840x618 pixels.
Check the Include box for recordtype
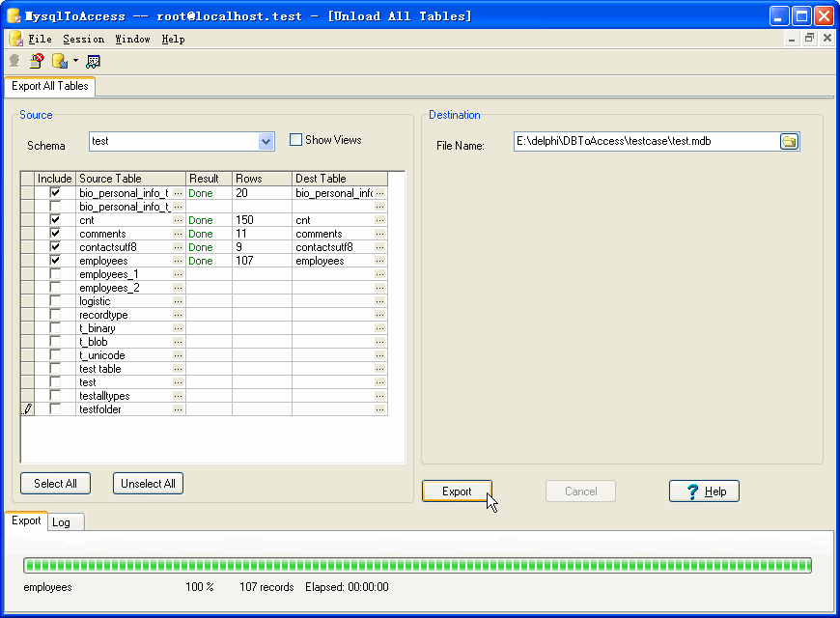55,314
